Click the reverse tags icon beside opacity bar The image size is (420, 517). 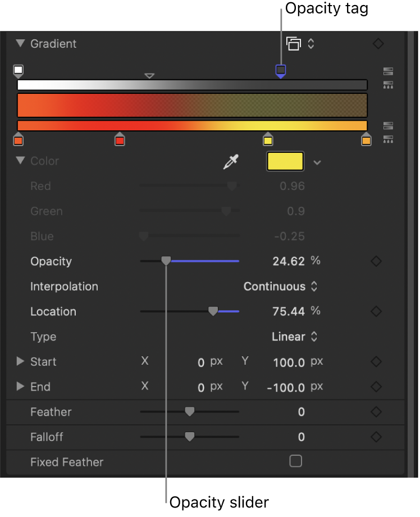(x=388, y=72)
